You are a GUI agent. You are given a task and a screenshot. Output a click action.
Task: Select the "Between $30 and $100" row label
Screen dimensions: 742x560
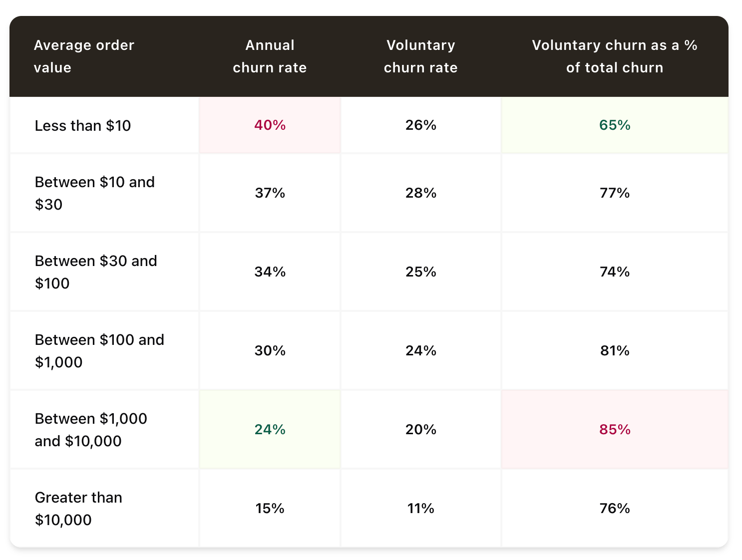tap(96, 272)
